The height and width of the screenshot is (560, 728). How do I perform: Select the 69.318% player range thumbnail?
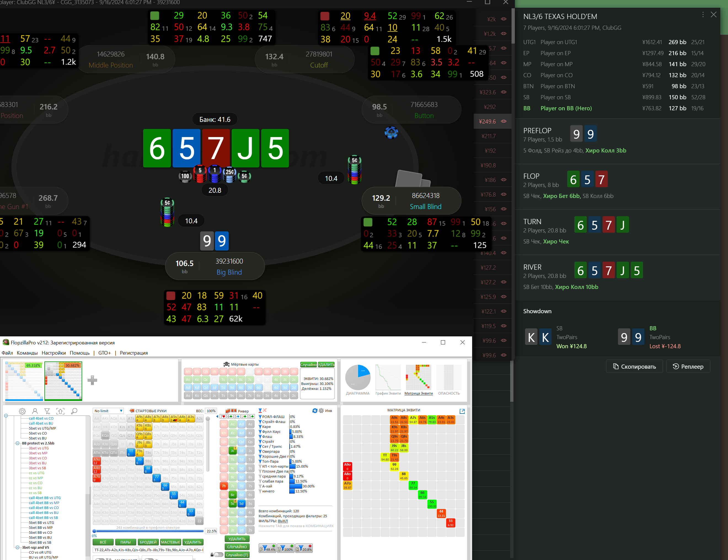click(24, 381)
